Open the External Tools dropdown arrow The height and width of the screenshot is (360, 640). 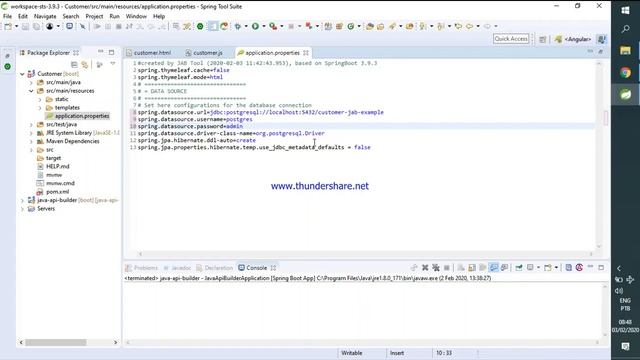[x=282, y=27]
